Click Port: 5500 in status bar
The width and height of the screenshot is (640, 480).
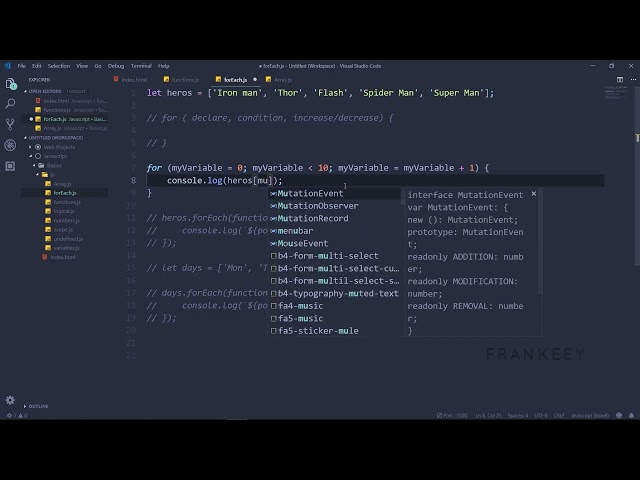pyautogui.click(x=452, y=416)
